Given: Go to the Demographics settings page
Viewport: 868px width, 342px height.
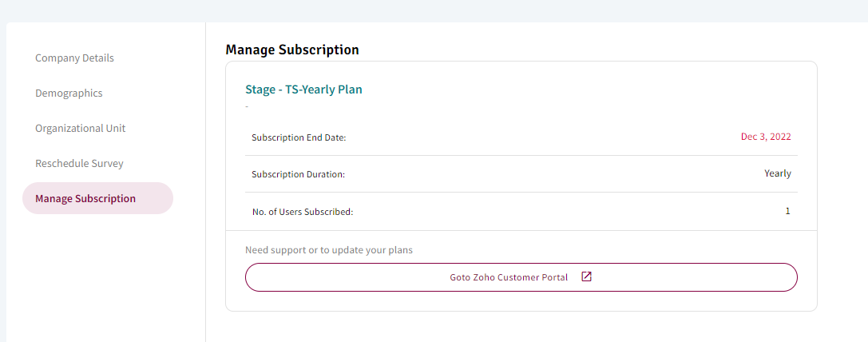Looking at the screenshot, I should click(69, 93).
